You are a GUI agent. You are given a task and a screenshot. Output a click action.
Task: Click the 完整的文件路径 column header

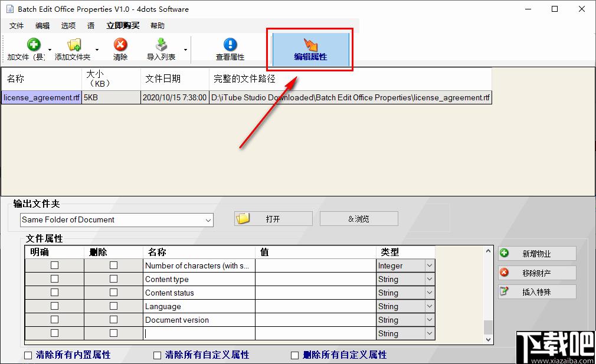[x=351, y=78]
